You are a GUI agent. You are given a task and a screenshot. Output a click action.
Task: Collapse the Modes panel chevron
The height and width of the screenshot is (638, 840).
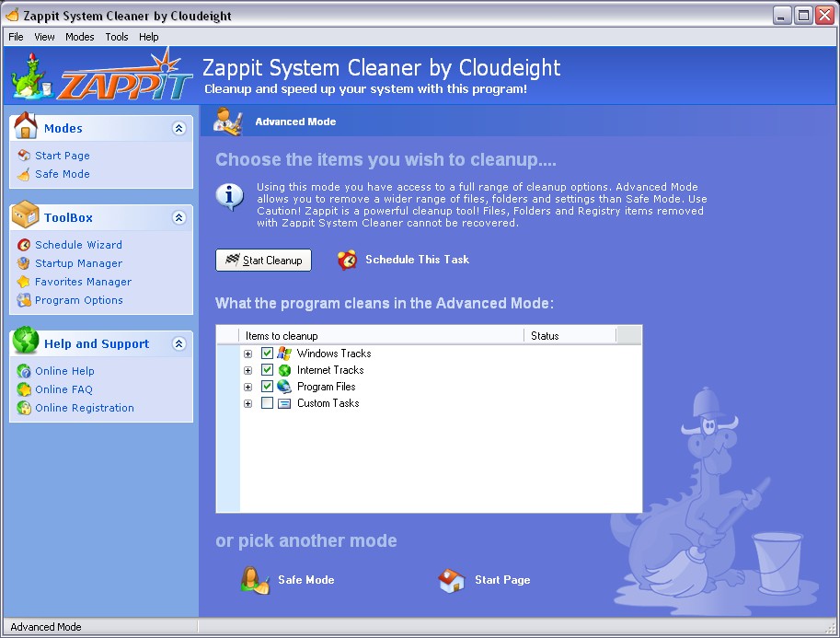pos(178,128)
